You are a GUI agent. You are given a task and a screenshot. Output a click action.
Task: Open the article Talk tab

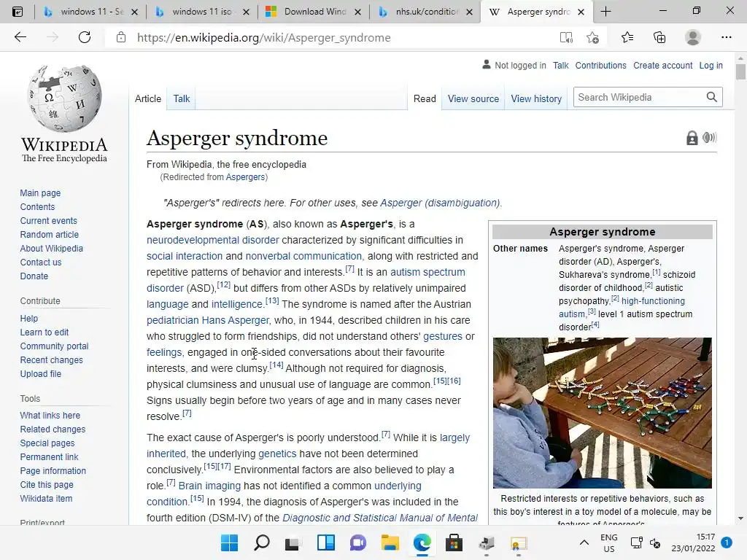182,98
